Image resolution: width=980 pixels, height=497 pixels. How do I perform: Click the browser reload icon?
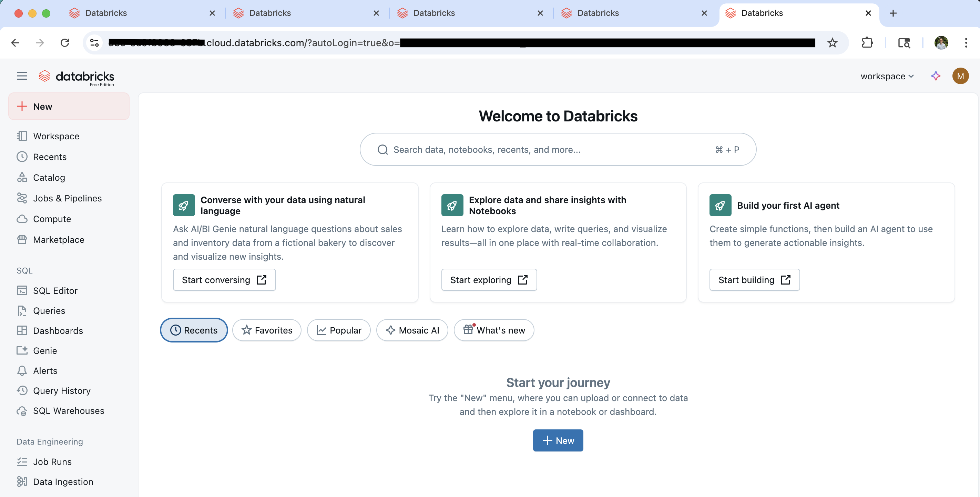[65, 43]
